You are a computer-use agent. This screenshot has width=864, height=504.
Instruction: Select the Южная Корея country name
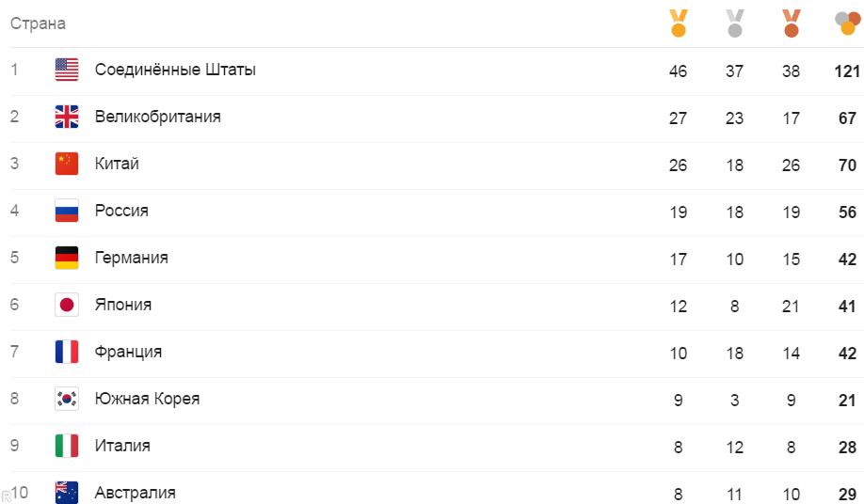coord(147,399)
